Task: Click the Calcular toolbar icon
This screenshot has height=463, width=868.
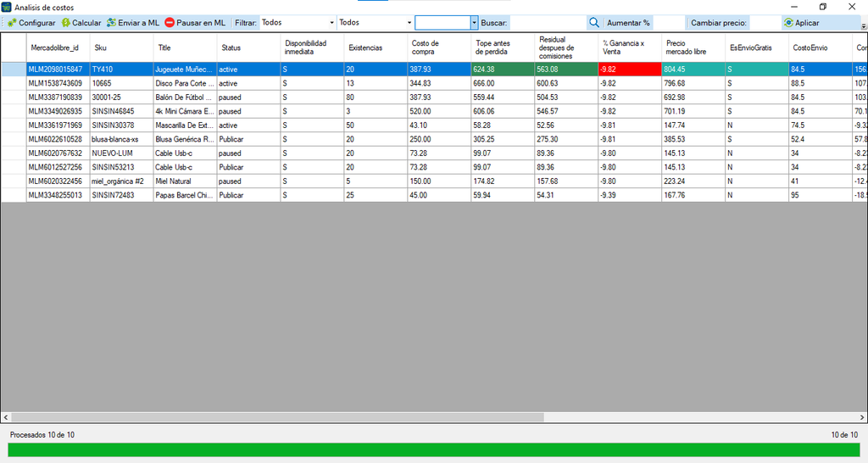Action: 66,23
